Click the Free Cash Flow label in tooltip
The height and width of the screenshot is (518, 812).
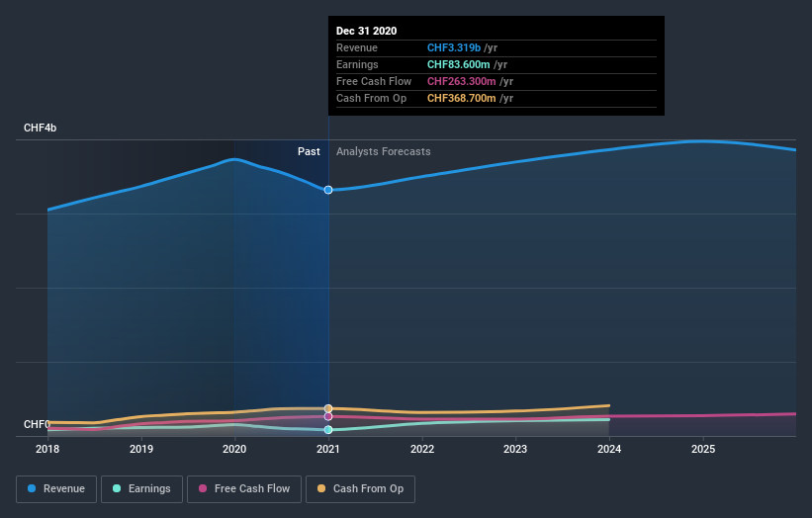374,81
